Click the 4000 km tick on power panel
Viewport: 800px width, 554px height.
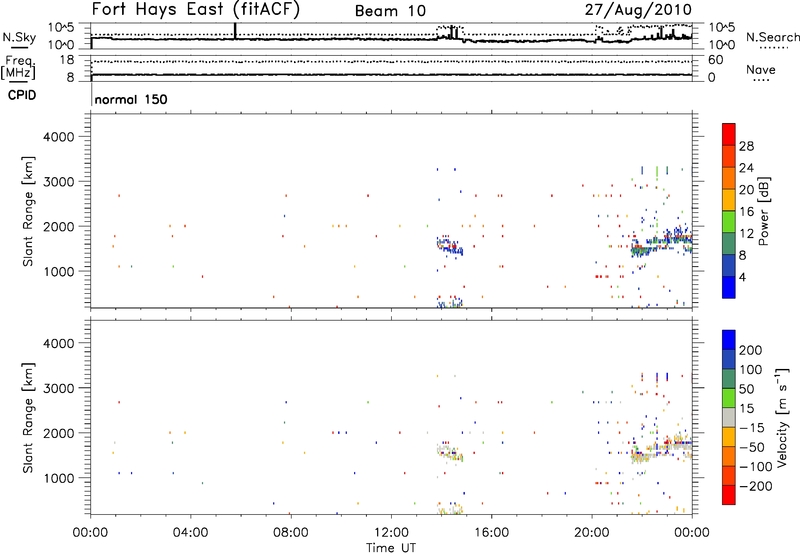pyautogui.click(x=59, y=137)
